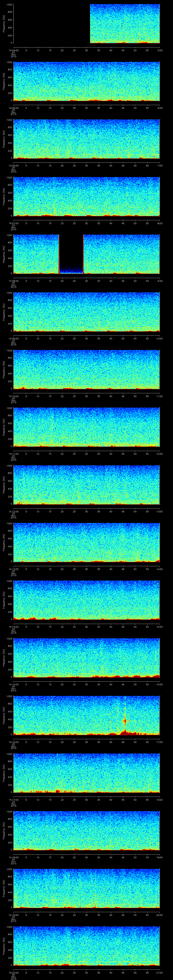
Task: Open the 14:05:00 spectrogram panel
Action: point(87,81)
